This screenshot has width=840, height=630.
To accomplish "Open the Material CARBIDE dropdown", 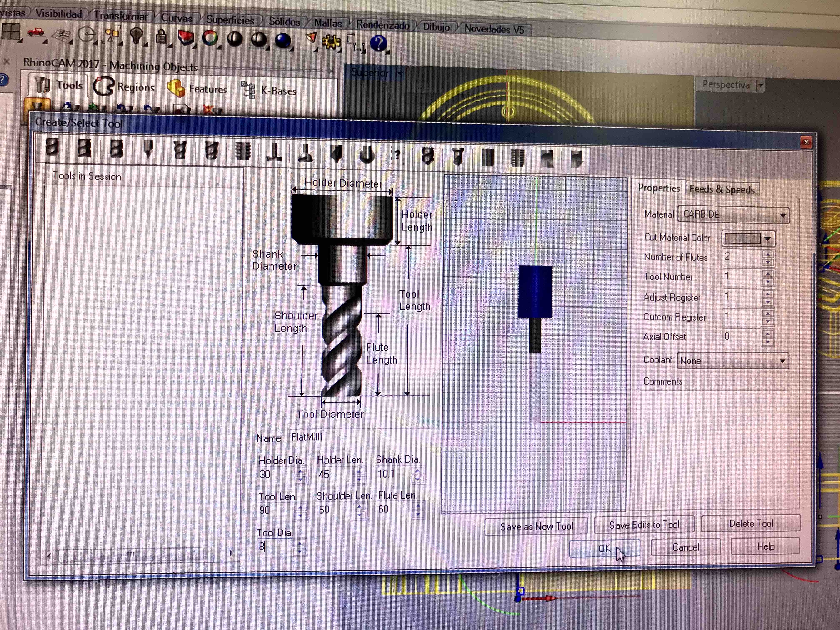I will tap(783, 215).
